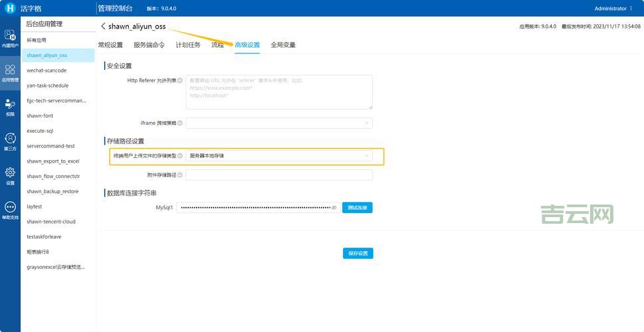Click help icon next to Http Referer 允许列表
644x332 pixels.
point(180,80)
